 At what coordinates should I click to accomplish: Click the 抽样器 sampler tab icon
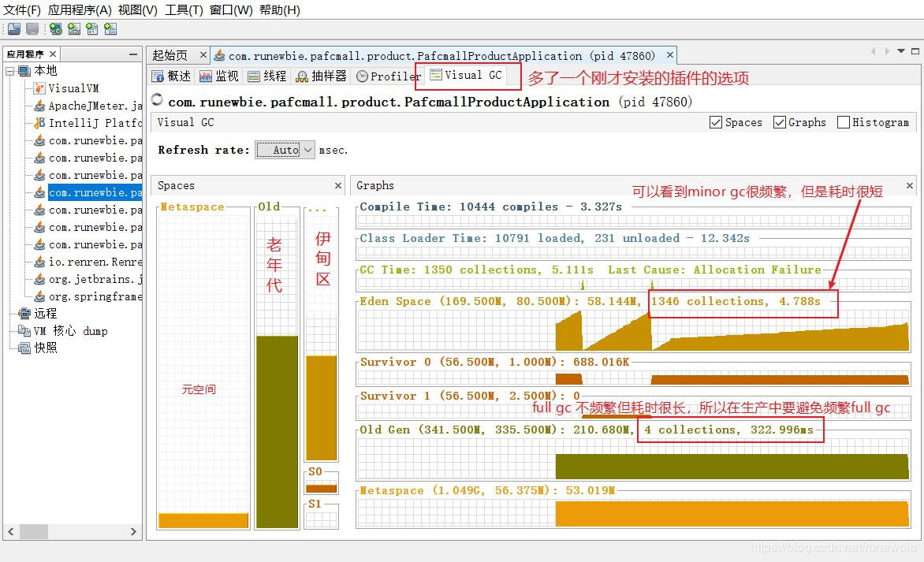coord(302,76)
